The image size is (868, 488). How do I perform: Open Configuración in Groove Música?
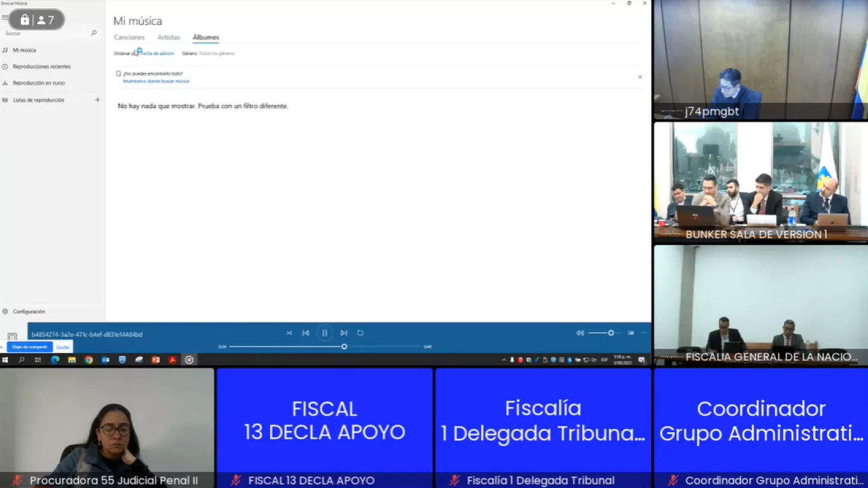pos(28,311)
